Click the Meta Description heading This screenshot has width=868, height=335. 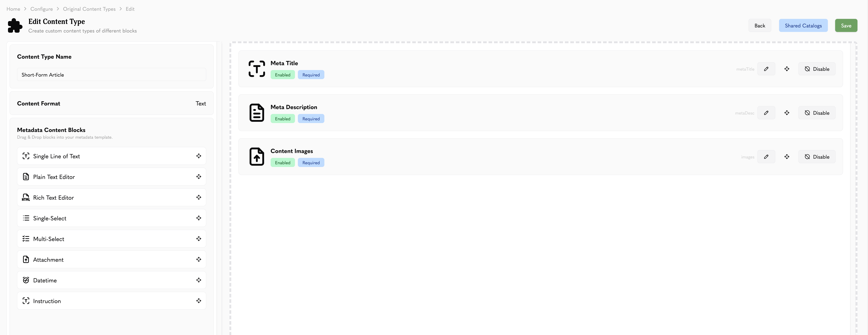click(x=294, y=107)
